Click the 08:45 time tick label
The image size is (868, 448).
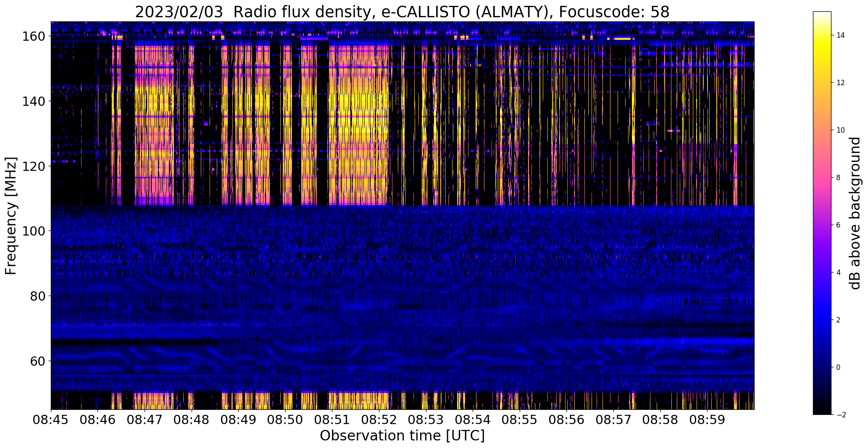(x=51, y=420)
